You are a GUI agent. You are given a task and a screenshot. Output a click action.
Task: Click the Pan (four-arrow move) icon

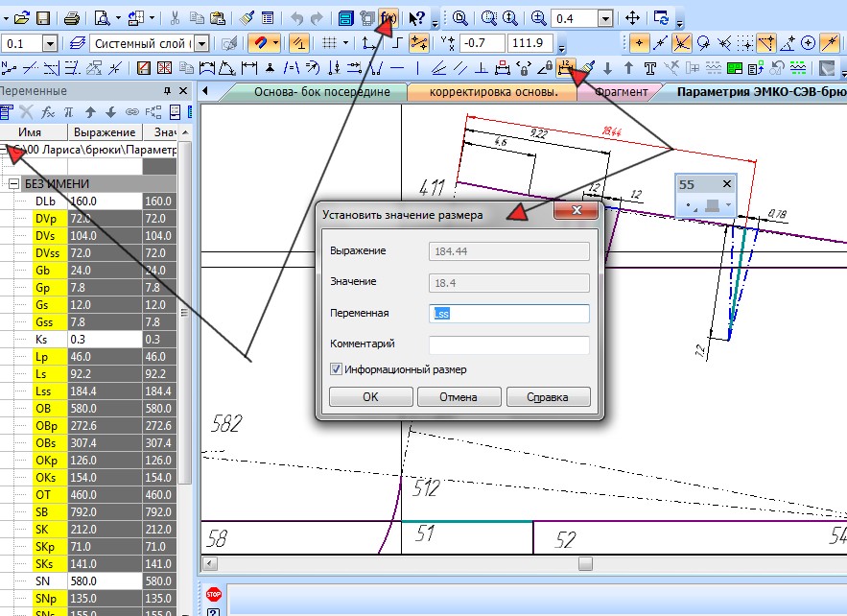point(632,18)
